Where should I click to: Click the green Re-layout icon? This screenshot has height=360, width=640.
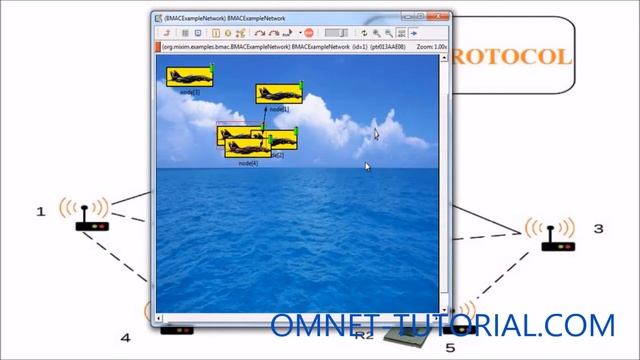pos(364,33)
